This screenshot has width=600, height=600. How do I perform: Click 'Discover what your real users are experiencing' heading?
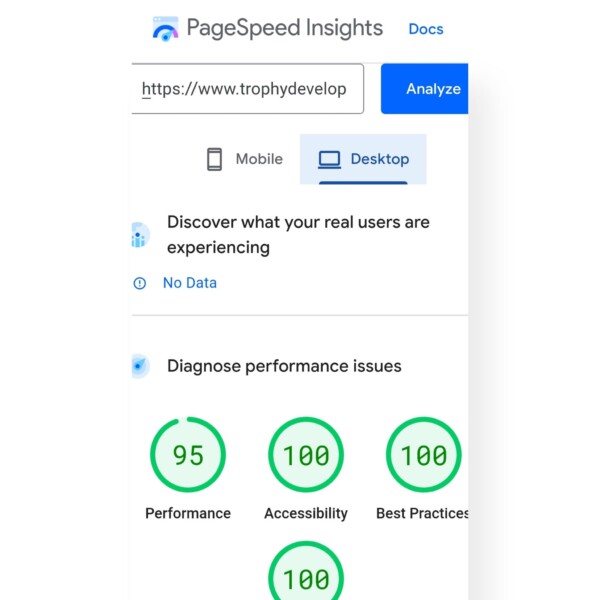point(298,235)
